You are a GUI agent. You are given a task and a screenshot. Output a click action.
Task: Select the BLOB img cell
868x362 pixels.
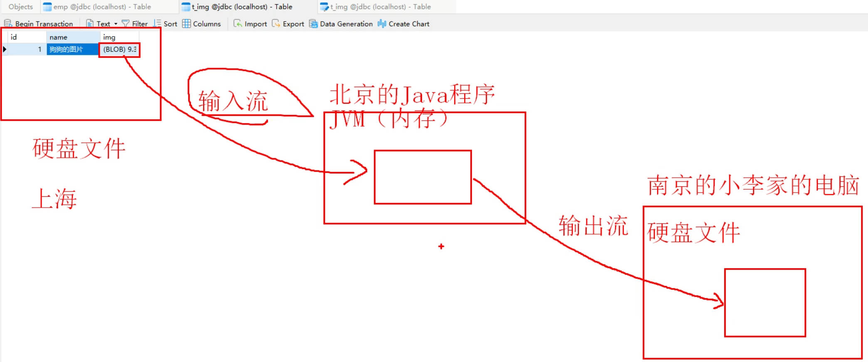pyautogui.click(x=119, y=49)
